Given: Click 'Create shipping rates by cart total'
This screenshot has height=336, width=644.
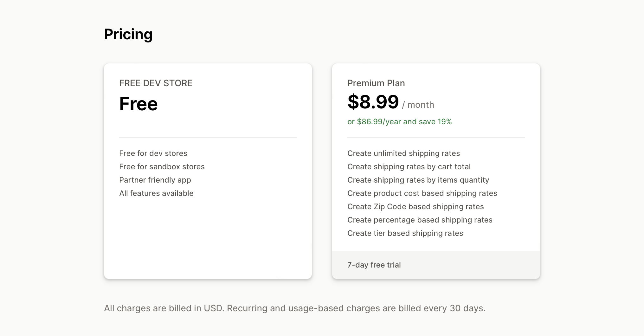Looking at the screenshot, I should 409,166.
